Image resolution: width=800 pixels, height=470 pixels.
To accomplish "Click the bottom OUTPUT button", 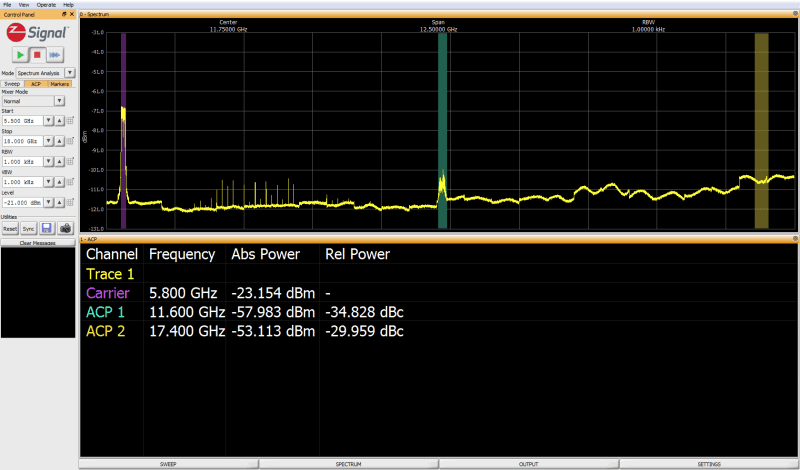I will click(x=529, y=464).
